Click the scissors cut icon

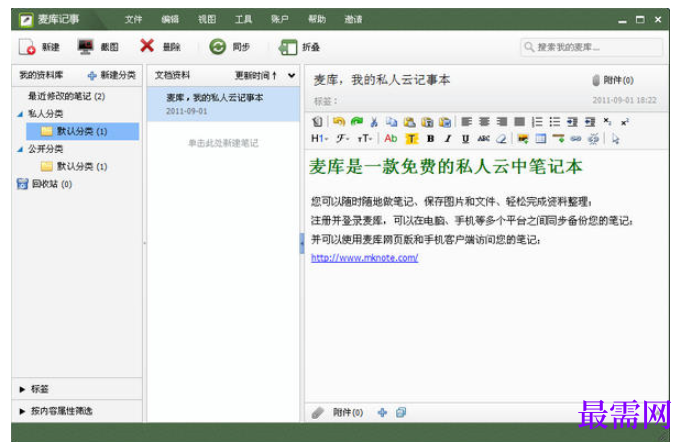374,122
